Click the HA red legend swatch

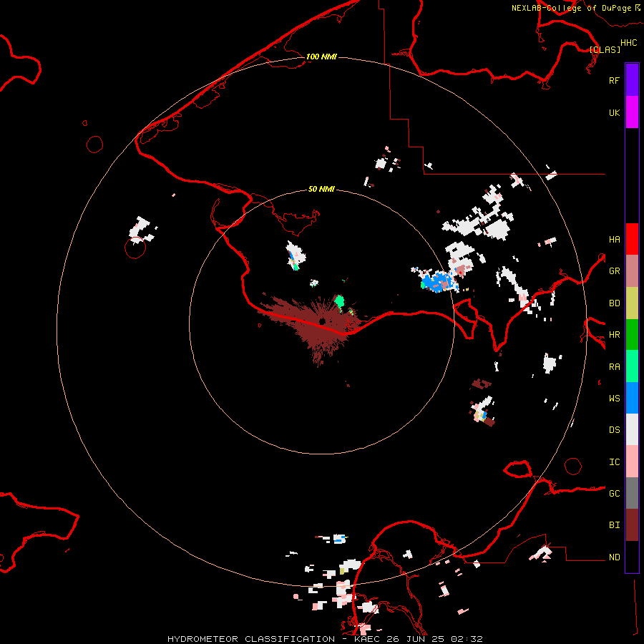632,239
